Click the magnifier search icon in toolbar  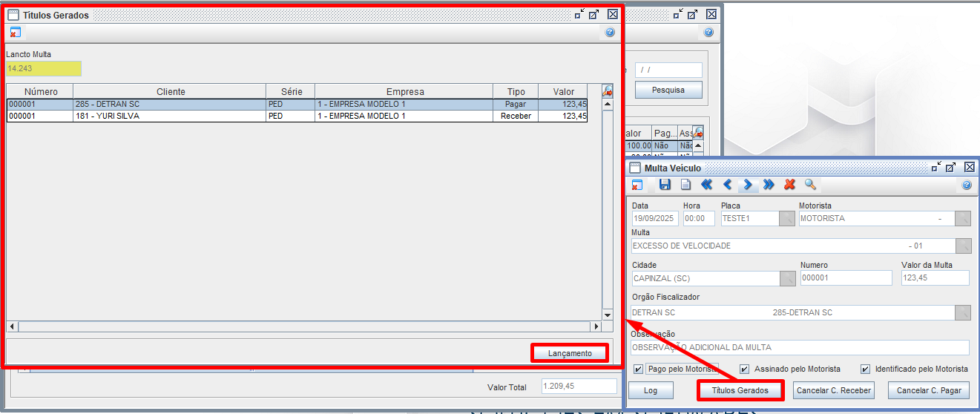(810, 185)
